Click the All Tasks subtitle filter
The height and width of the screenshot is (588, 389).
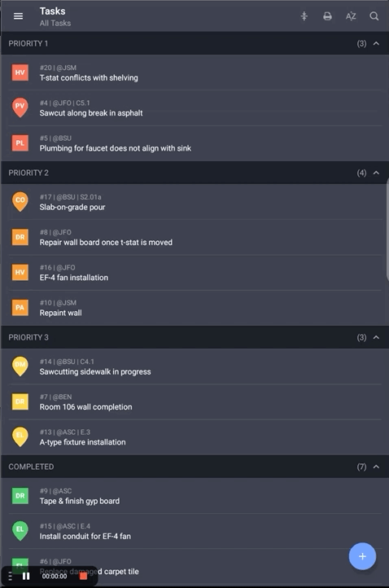[55, 24]
